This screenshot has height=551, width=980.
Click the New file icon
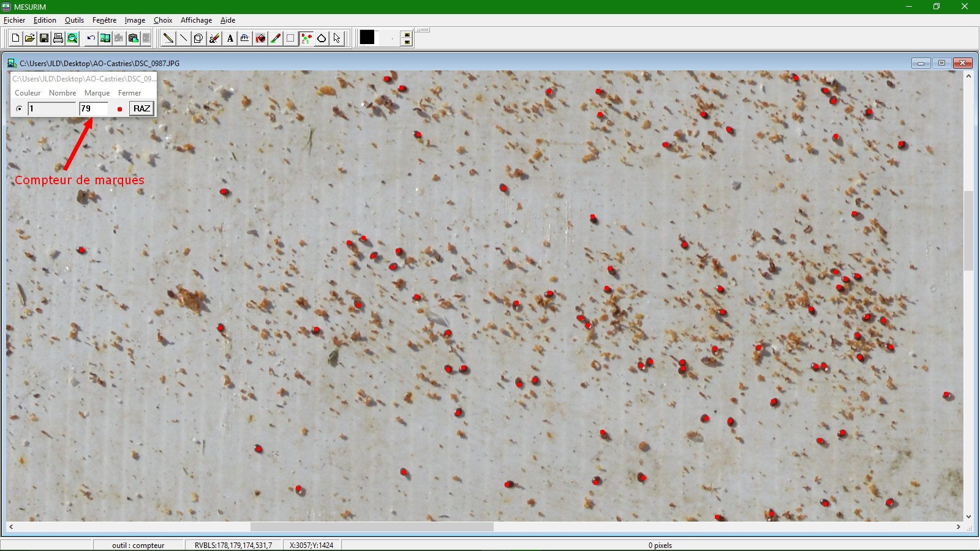pyautogui.click(x=16, y=39)
